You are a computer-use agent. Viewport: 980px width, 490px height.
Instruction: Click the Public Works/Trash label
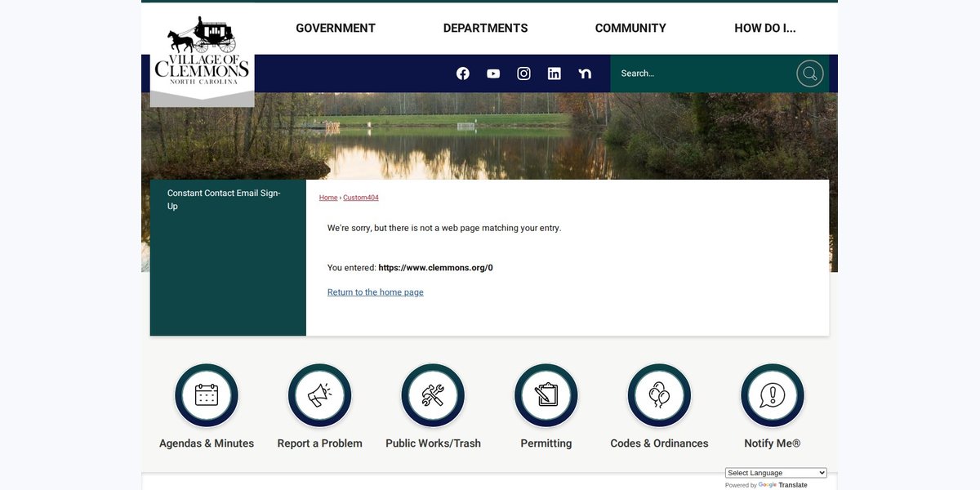(x=433, y=443)
